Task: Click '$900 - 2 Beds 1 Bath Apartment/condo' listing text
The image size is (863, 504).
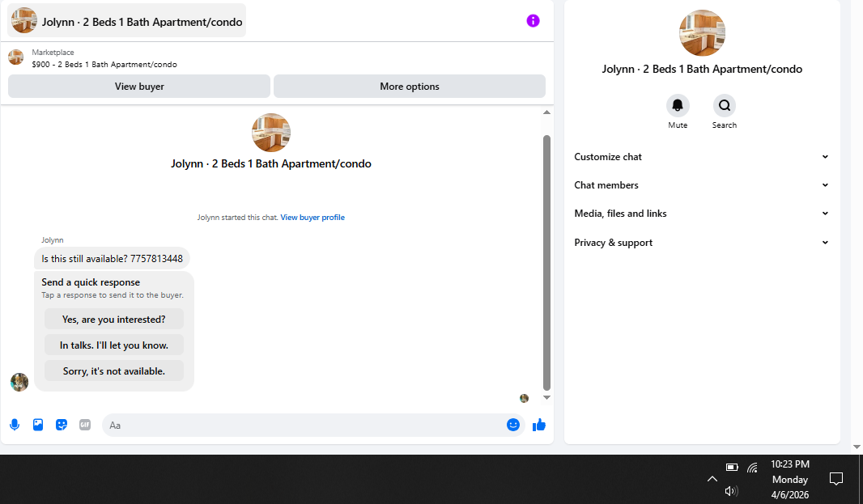Action: pos(104,65)
